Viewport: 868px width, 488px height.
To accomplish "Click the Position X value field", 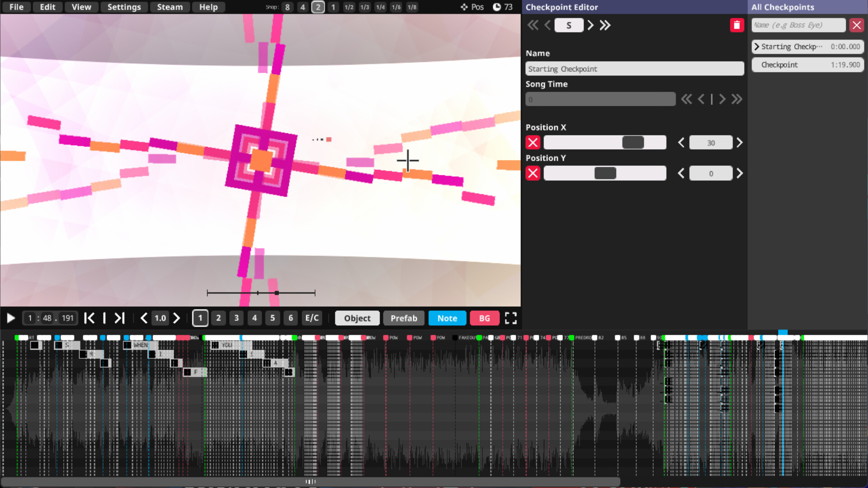I will point(711,143).
